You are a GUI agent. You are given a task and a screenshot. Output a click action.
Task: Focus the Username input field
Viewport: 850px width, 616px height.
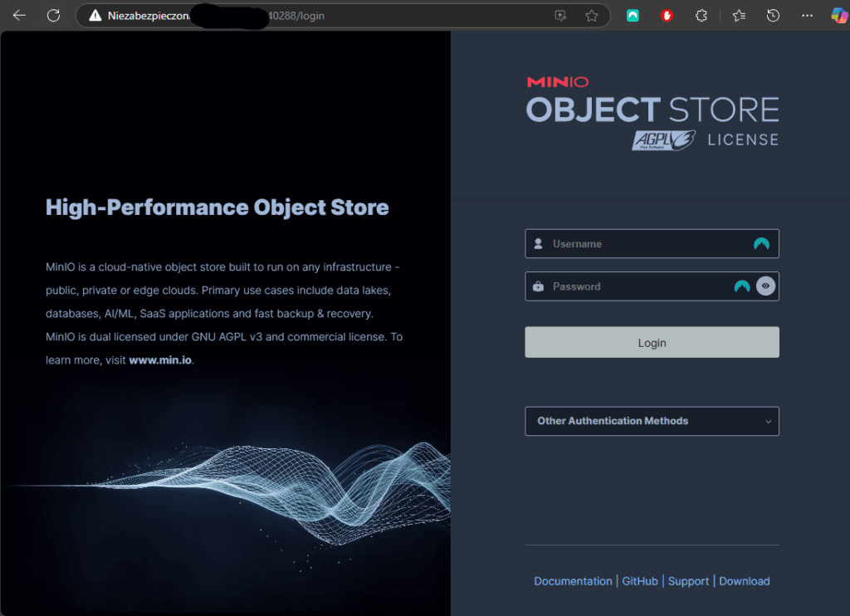(x=652, y=244)
